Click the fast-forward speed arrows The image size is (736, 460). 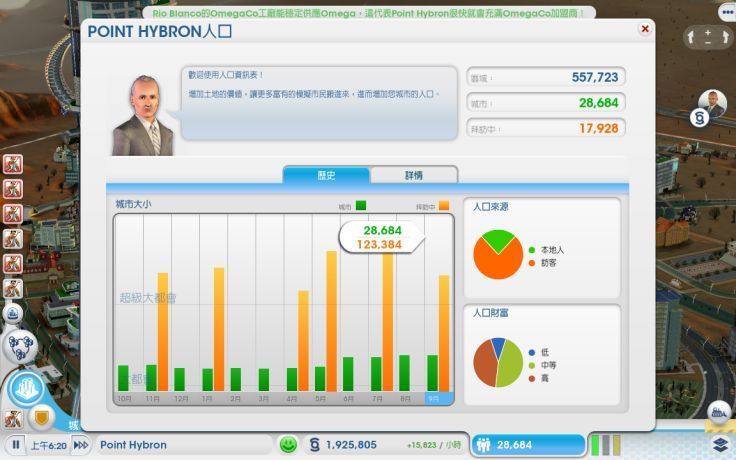pos(81,445)
